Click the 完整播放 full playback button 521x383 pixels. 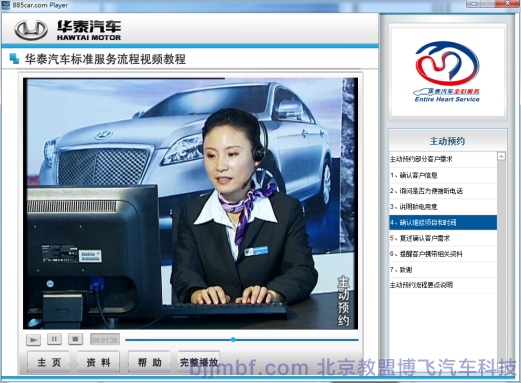tap(199, 362)
